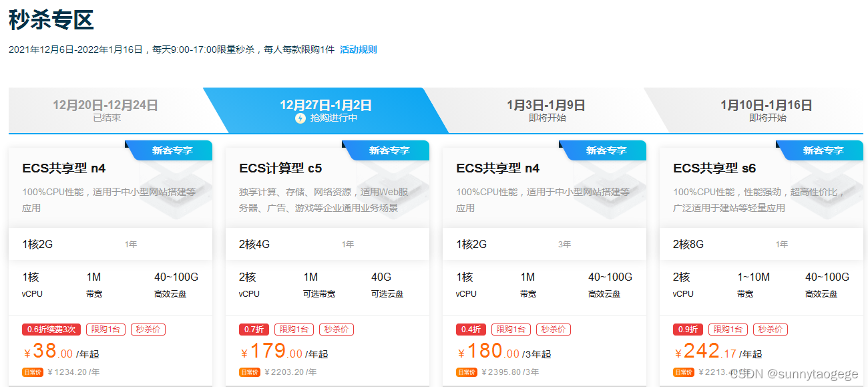Click the 0.4折 discount tag
Image resolution: width=868 pixels, height=387 pixels.
point(471,330)
